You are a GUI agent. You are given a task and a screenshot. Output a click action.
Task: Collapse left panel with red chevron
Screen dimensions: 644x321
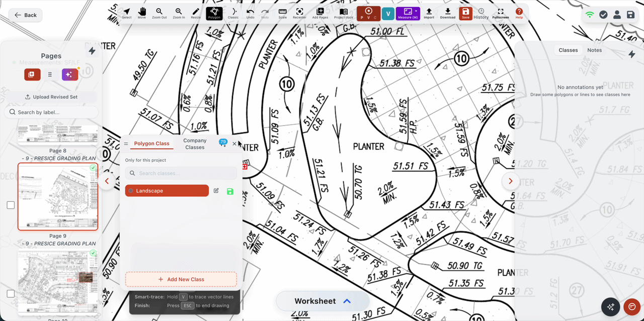(107, 181)
